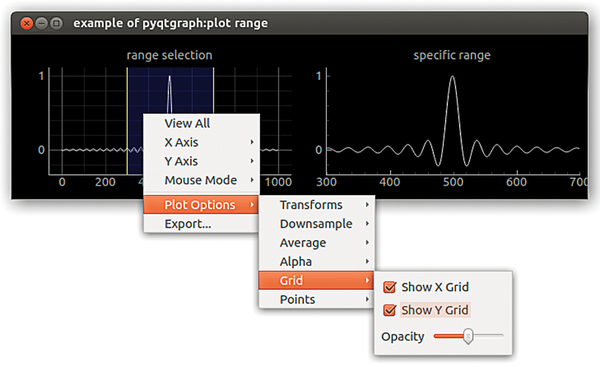This screenshot has height=367, width=600.
Task: Choose Export... from the context menu
Action: [201, 223]
